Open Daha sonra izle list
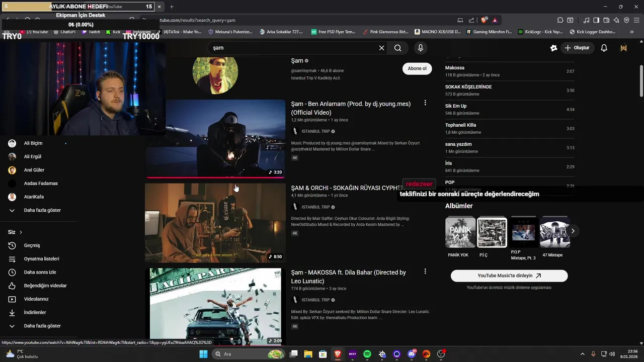 pyautogui.click(x=39, y=272)
